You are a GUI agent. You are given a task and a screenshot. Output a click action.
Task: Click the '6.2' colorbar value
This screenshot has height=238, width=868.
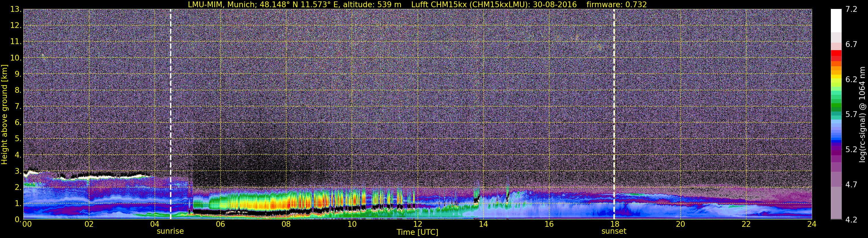pyautogui.click(x=851, y=79)
